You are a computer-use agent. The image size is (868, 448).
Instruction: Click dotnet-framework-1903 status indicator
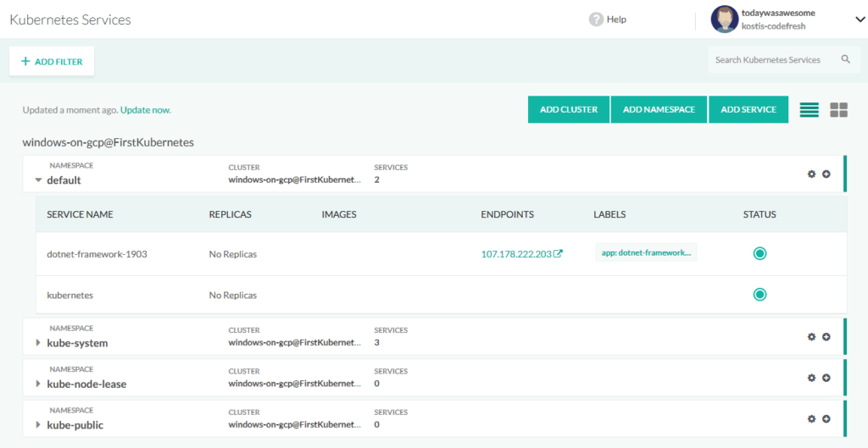pos(759,253)
